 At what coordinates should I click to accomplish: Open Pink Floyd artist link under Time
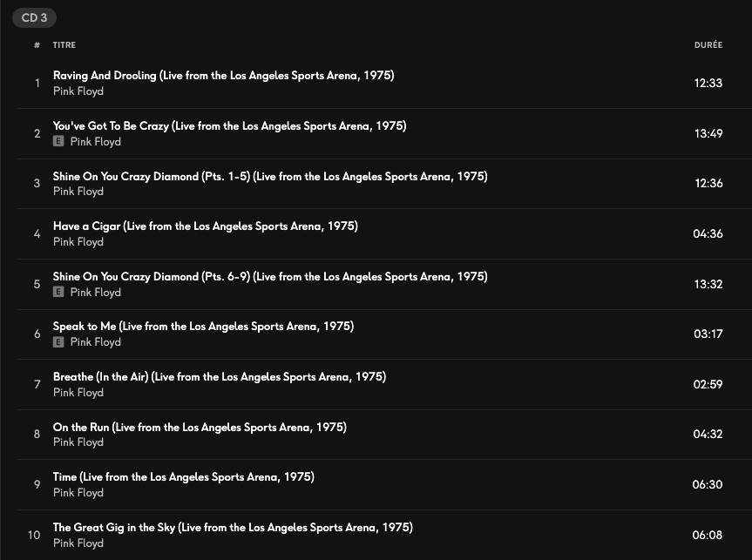78,493
